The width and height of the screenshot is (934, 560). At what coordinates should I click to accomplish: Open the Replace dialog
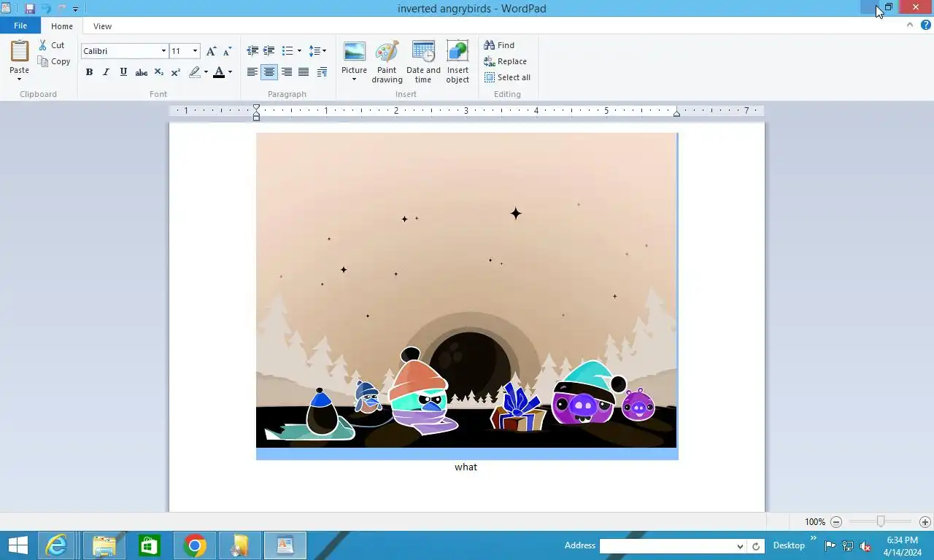505,61
